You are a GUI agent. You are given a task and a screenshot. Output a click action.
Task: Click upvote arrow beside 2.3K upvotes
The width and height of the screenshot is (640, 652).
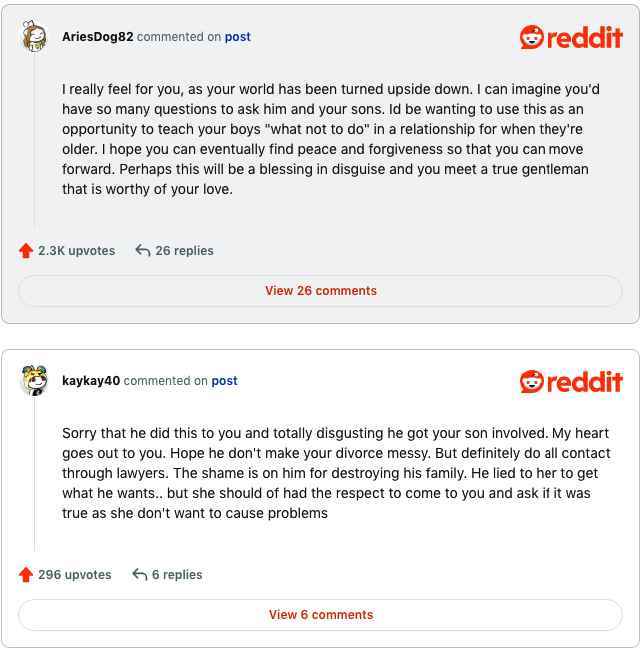pos(26,251)
